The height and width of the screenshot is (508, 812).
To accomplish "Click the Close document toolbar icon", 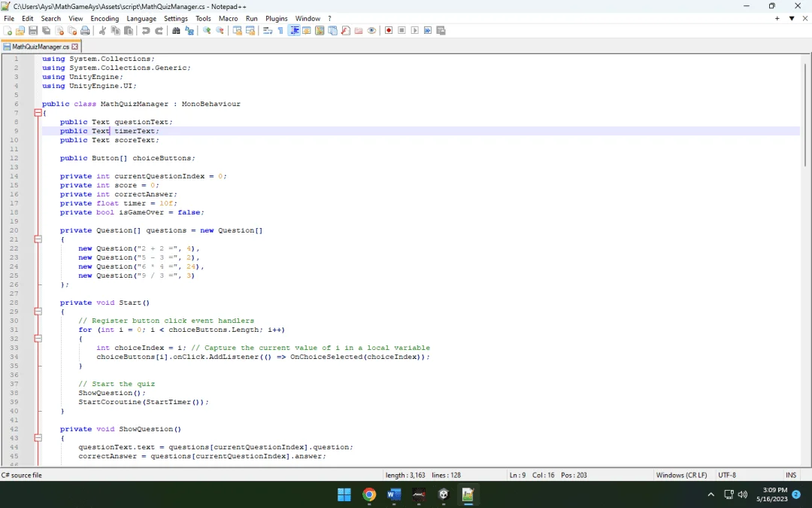I will point(59,31).
